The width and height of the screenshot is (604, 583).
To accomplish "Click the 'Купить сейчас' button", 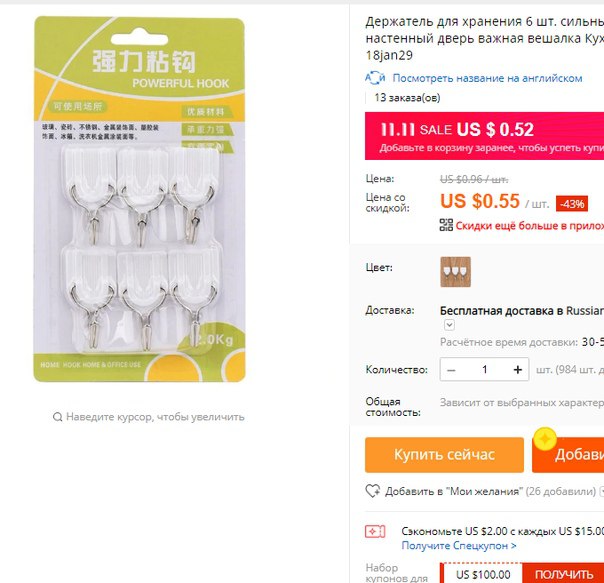I will pyautogui.click(x=444, y=455).
